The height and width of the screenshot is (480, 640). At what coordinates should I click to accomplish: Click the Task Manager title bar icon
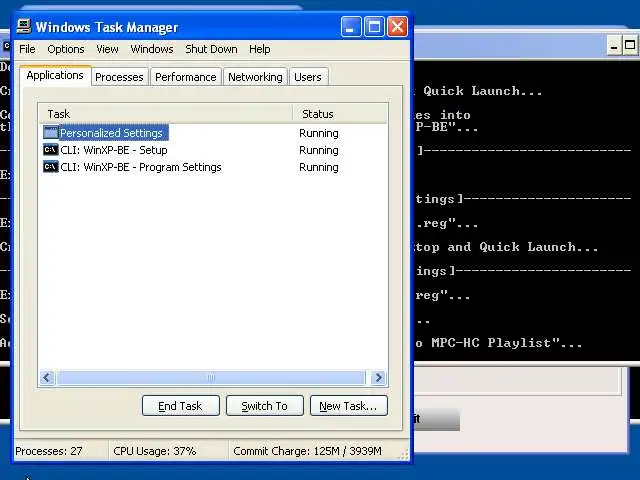(24, 27)
